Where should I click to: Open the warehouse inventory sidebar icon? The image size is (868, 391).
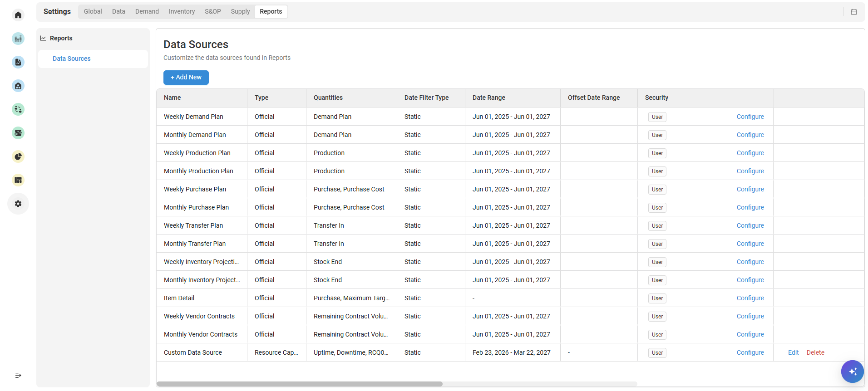(18, 86)
